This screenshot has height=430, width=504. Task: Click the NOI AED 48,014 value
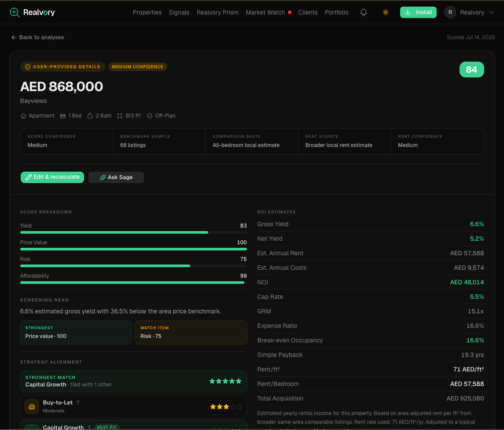point(467,282)
